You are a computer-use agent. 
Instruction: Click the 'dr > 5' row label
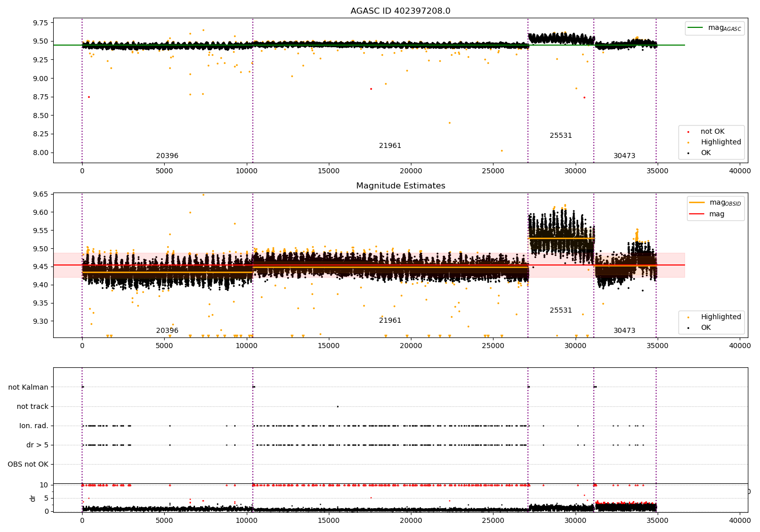pyautogui.click(x=37, y=445)
